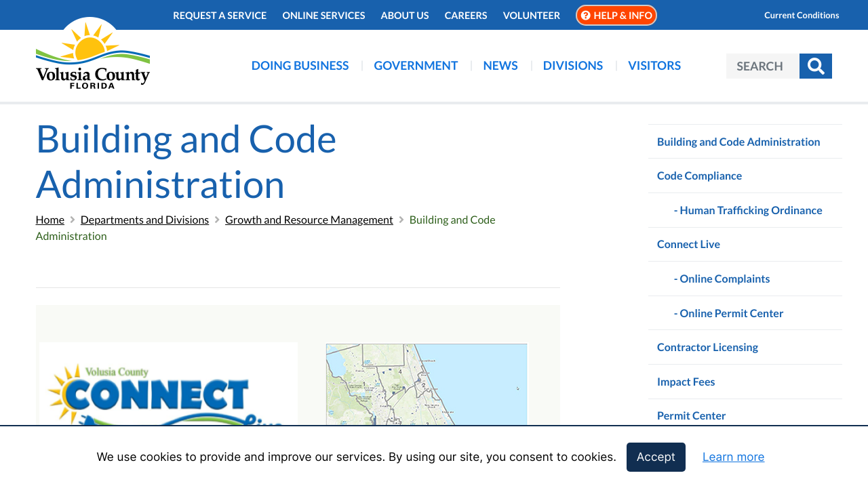The width and height of the screenshot is (868, 488).
Task: Open Help & Info button
Action: [x=616, y=15]
